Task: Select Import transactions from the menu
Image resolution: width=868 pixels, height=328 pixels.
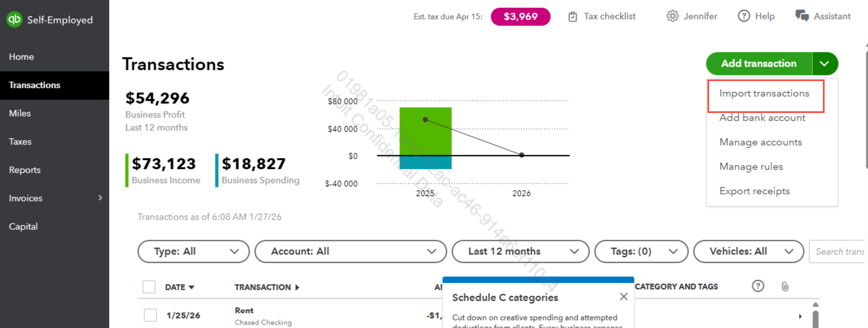Action: tap(764, 94)
